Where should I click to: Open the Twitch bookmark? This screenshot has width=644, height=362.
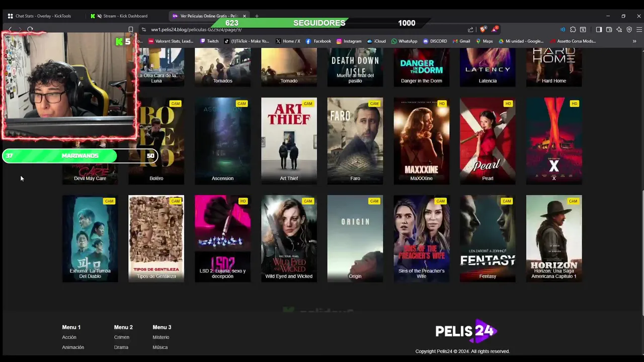coord(209,41)
